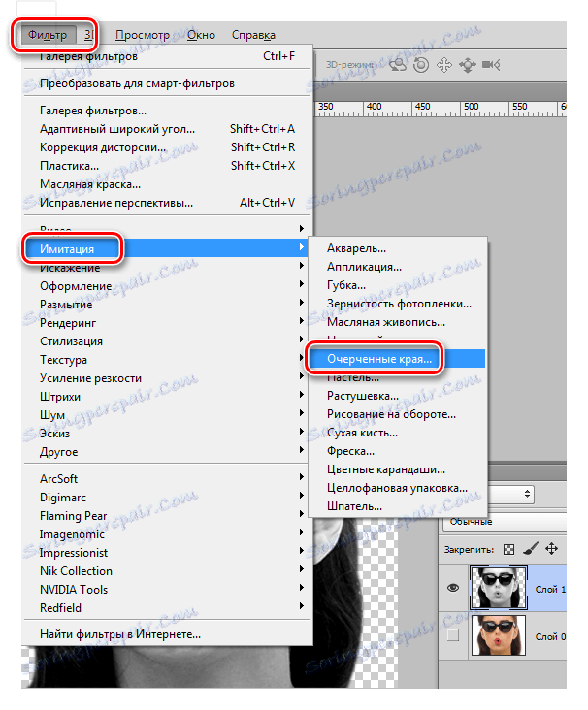Viewport: 588px width, 710px height.
Task: Expand the Искажение submenu
Action: tap(167, 268)
